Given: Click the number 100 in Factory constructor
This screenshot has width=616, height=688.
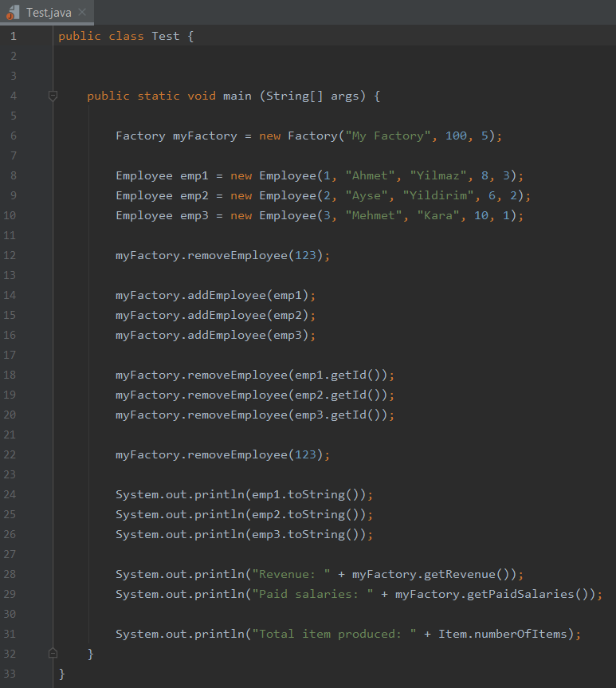Looking at the screenshot, I should pos(456,136).
